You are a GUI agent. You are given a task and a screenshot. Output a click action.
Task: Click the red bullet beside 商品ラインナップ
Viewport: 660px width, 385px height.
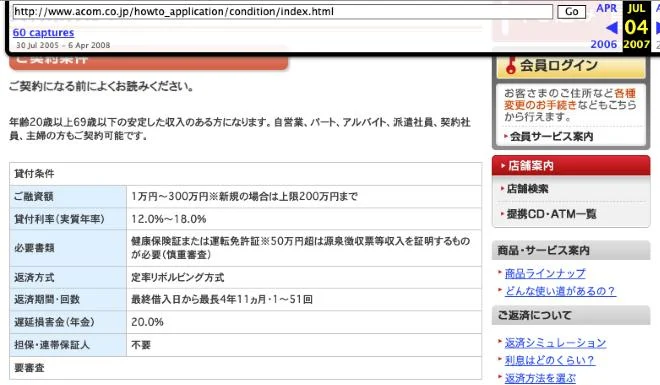(500, 273)
